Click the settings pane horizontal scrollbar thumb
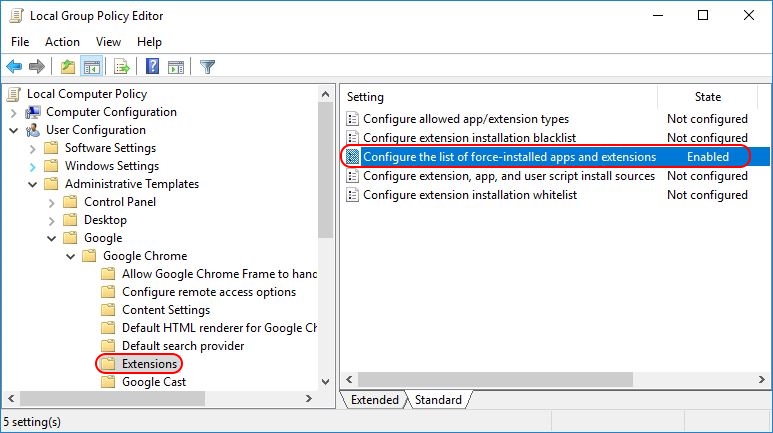 point(495,380)
